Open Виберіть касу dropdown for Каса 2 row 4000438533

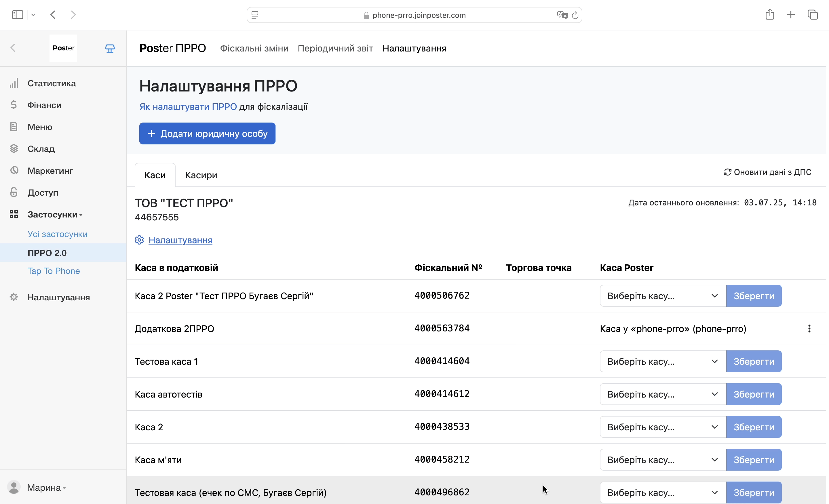click(663, 427)
